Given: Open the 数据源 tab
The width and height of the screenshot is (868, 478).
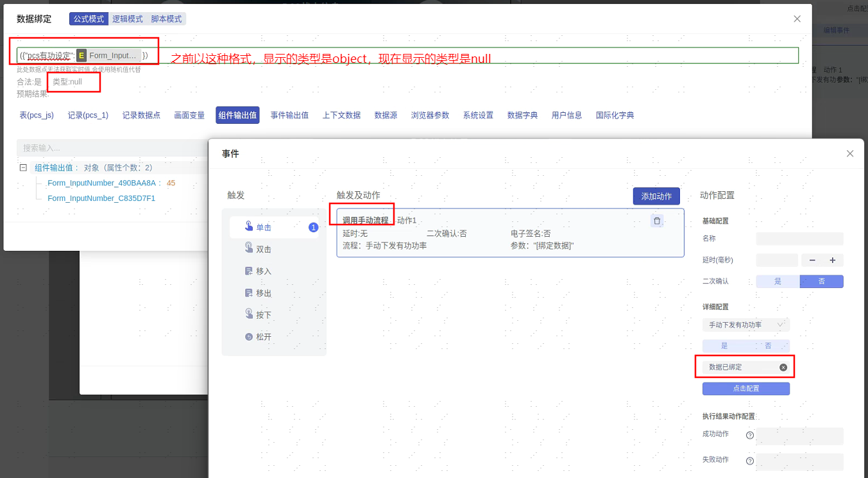Looking at the screenshot, I should pyautogui.click(x=386, y=115).
